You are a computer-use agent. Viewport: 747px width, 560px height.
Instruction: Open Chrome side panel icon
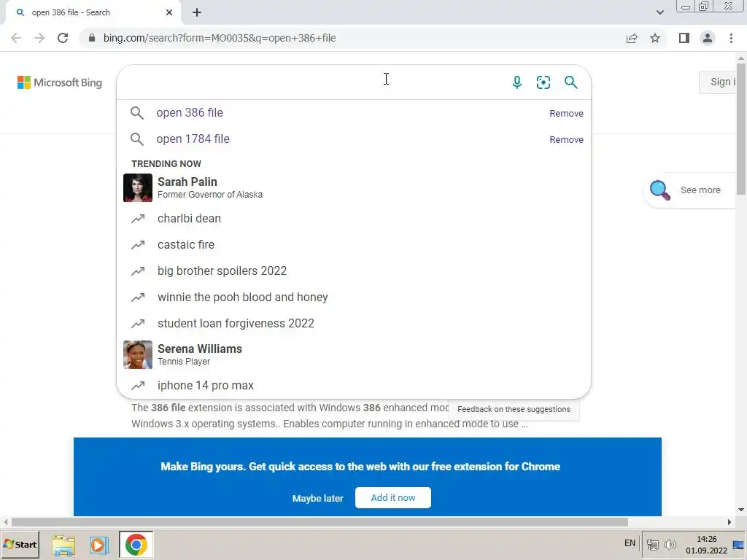(x=684, y=38)
